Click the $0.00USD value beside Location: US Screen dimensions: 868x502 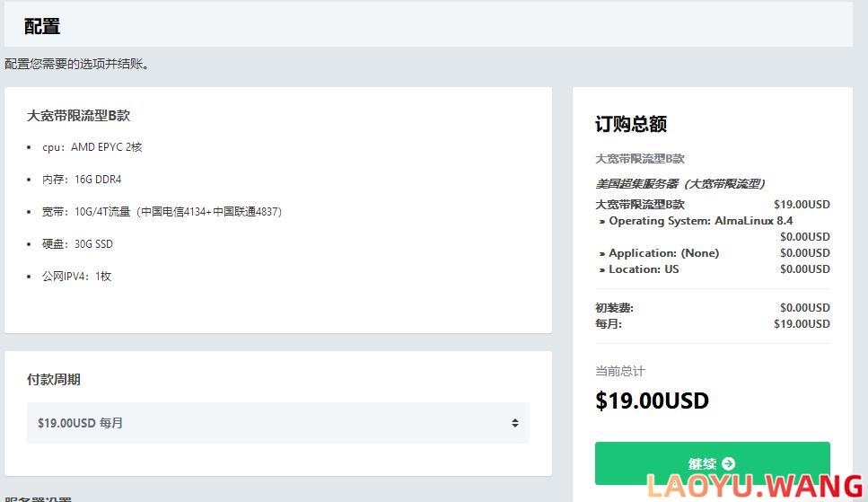[805, 269]
